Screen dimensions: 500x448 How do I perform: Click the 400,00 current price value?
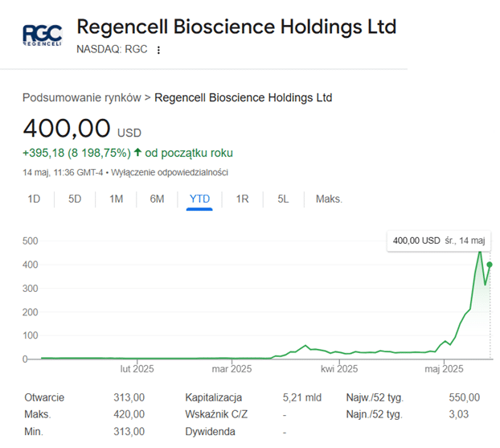tap(67, 128)
